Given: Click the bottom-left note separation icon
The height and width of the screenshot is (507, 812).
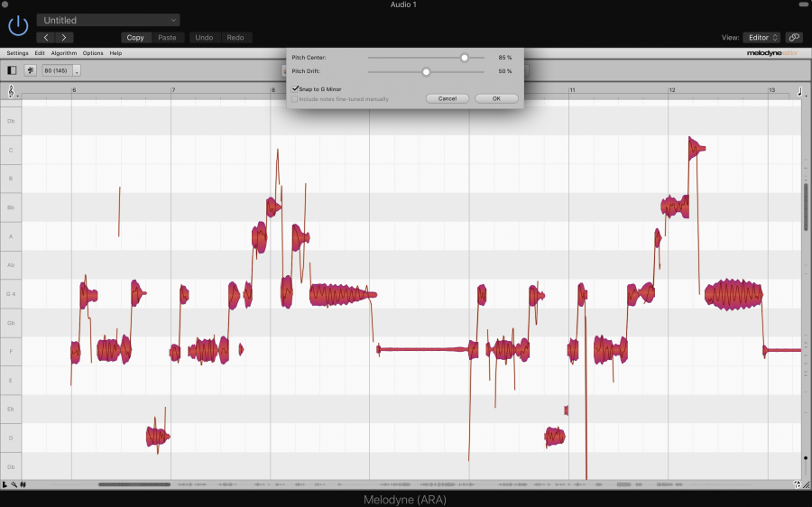Looking at the screenshot, I should click(x=23, y=484).
